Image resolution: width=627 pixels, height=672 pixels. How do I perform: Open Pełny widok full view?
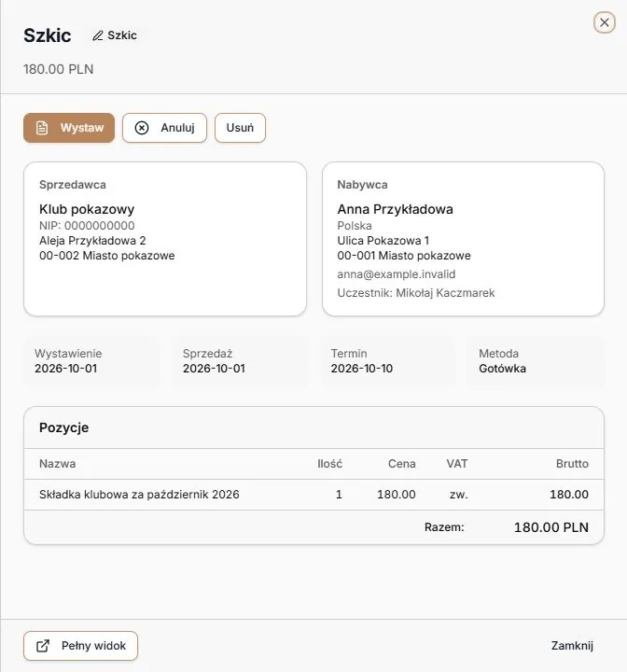pos(80,646)
